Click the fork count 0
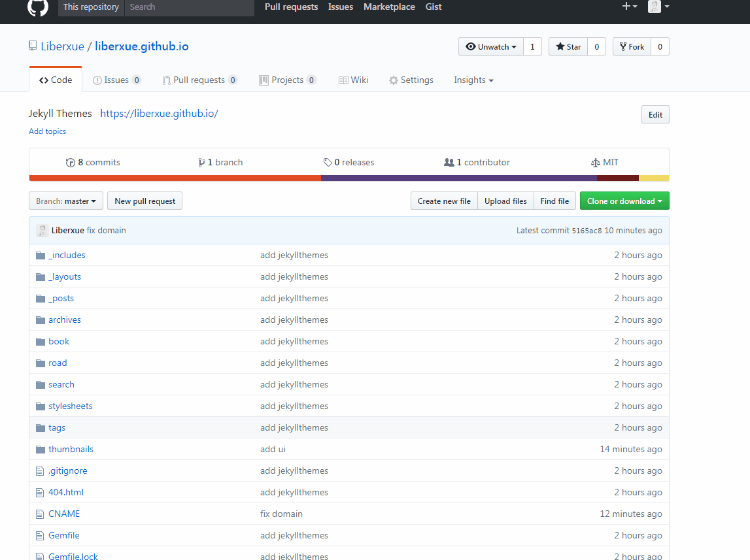750x560 pixels. pos(660,47)
